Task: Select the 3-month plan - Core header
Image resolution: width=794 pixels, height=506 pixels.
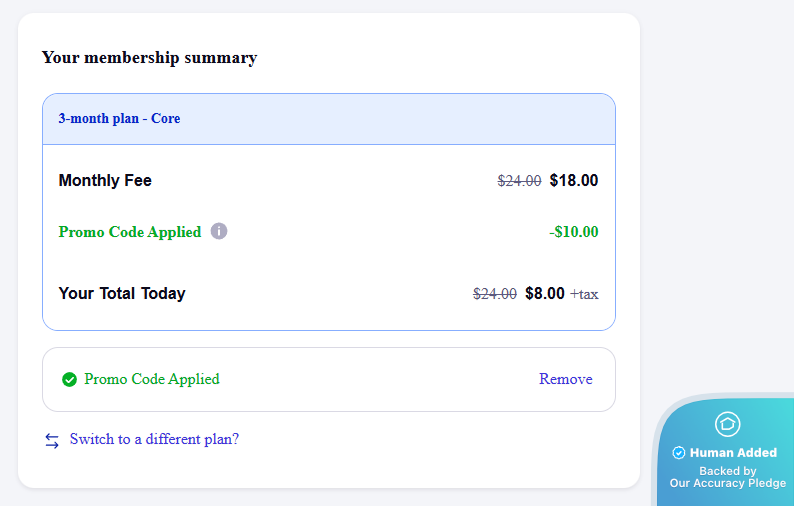Action: 119,118
